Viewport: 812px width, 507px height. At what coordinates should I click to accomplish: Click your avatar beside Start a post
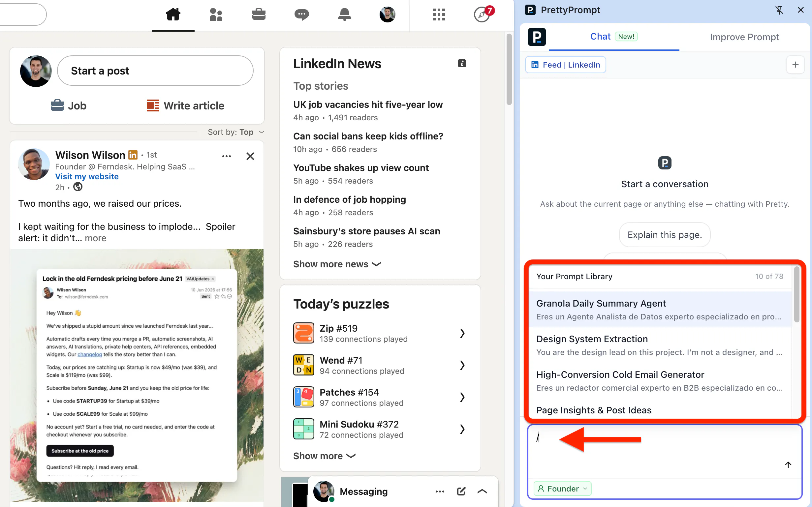pyautogui.click(x=36, y=71)
